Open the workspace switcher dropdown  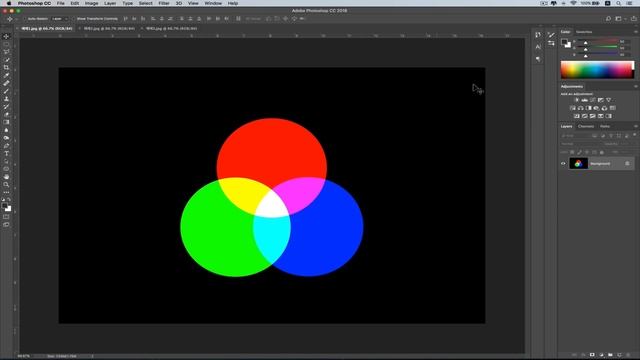pyautogui.click(x=620, y=18)
